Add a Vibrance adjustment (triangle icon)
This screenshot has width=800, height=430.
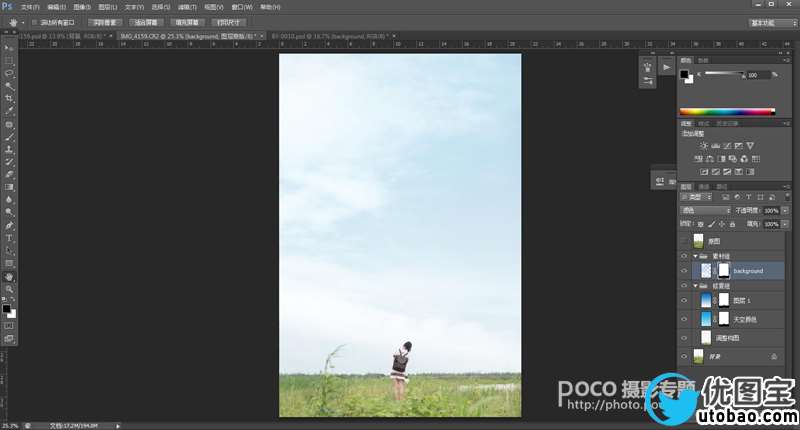[750, 146]
